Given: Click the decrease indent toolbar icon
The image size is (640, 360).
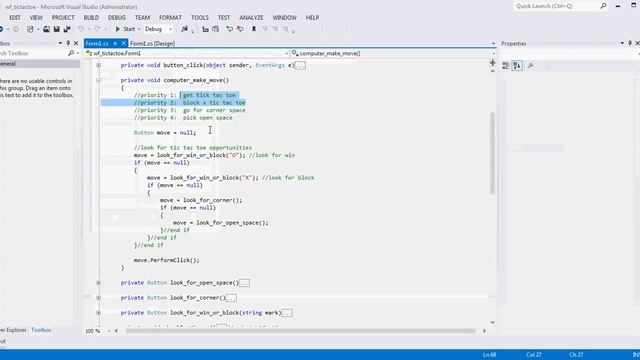Looking at the screenshot, I should (205, 29).
